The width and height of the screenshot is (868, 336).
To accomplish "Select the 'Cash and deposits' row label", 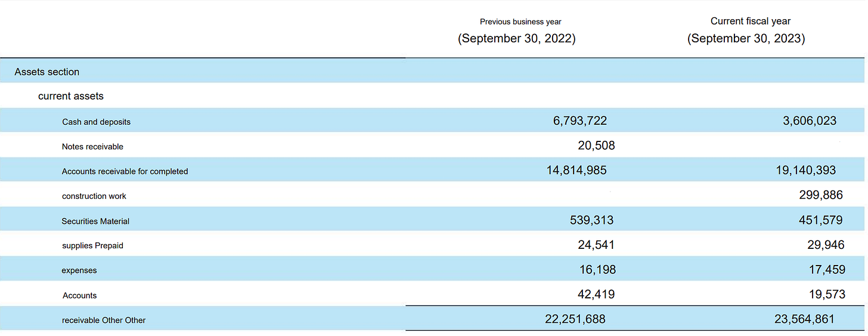I will coord(96,122).
